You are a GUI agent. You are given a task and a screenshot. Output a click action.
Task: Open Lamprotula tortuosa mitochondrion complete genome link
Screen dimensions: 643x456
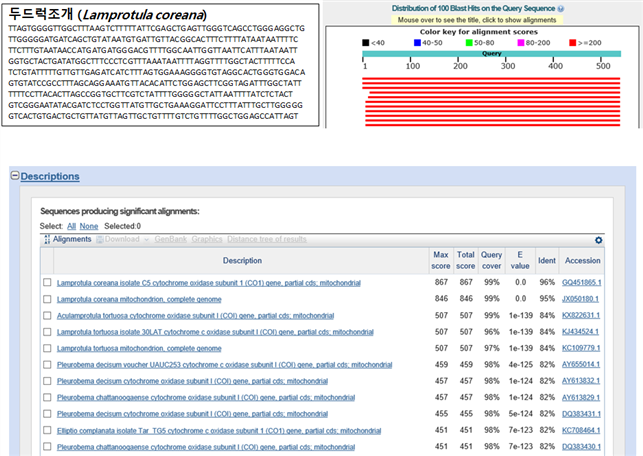[139, 349]
